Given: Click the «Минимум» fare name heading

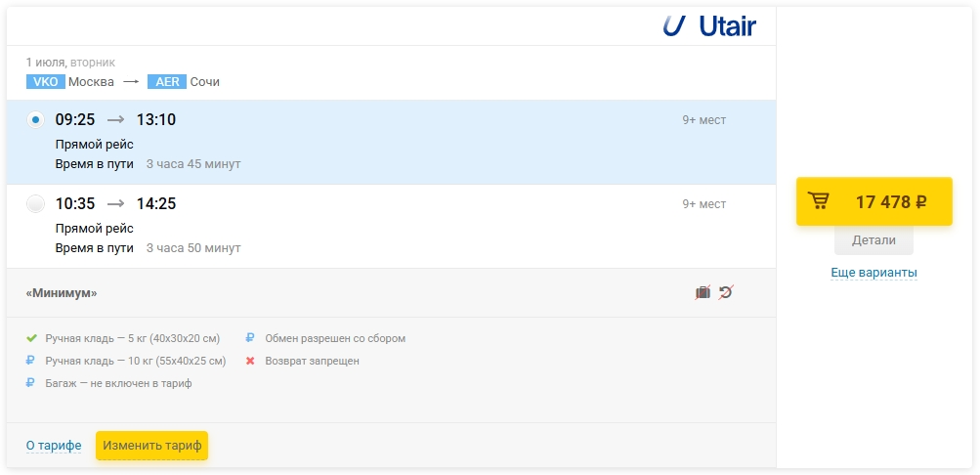Looking at the screenshot, I should (62, 293).
